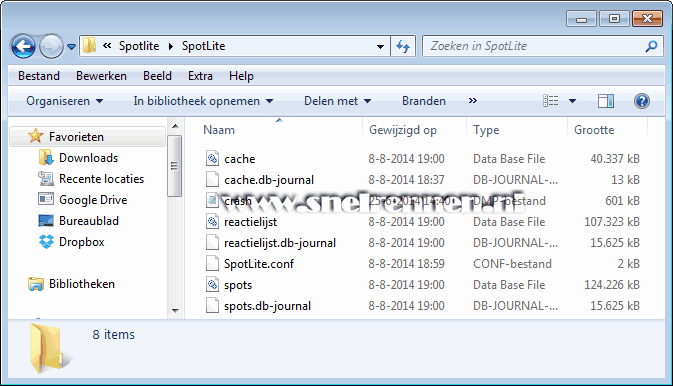Click the Favorieten star icon
Image resolution: width=673 pixels, height=386 pixels.
pyautogui.click(x=36, y=136)
